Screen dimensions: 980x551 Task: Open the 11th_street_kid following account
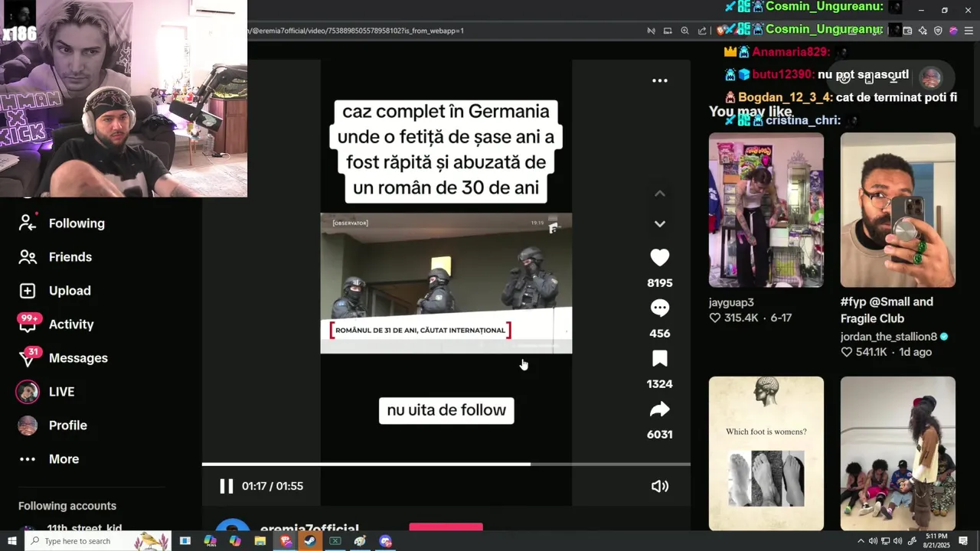(x=84, y=529)
